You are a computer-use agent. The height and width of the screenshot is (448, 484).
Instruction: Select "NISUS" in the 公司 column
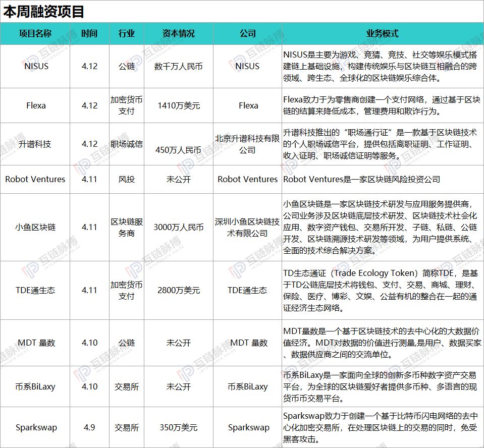pyautogui.click(x=247, y=66)
